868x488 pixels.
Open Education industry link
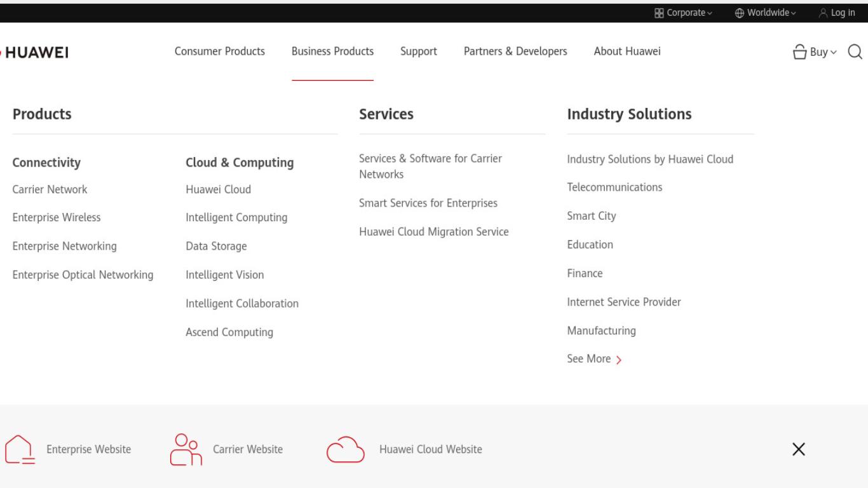[590, 245]
